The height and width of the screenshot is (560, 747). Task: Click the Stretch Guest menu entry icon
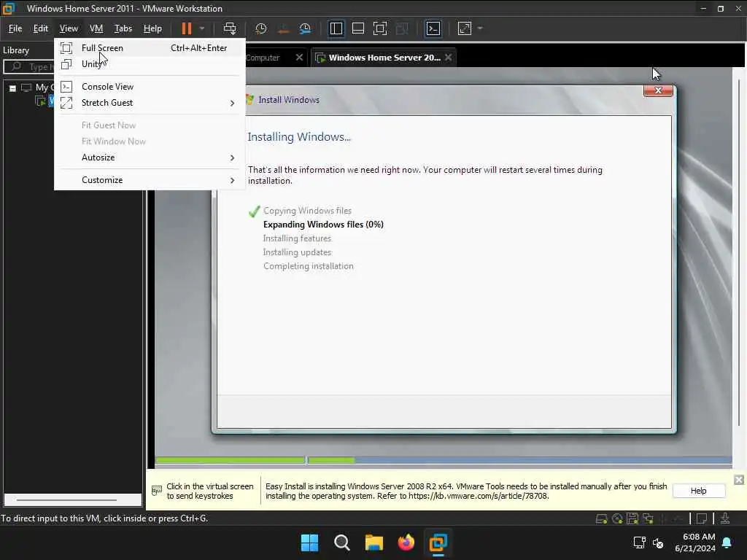pos(66,103)
